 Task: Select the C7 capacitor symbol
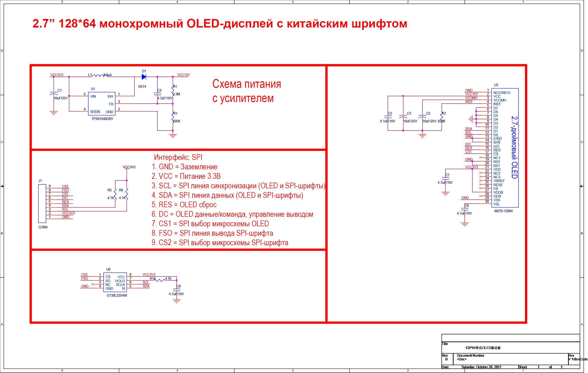pos(446,178)
